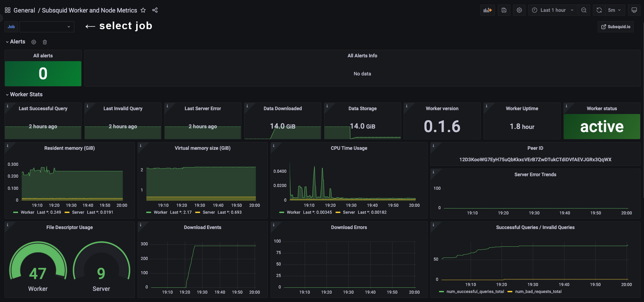This screenshot has height=302, width=644.
Task: Show info for File Descriptor Usage panel
Action: (x=8, y=225)
